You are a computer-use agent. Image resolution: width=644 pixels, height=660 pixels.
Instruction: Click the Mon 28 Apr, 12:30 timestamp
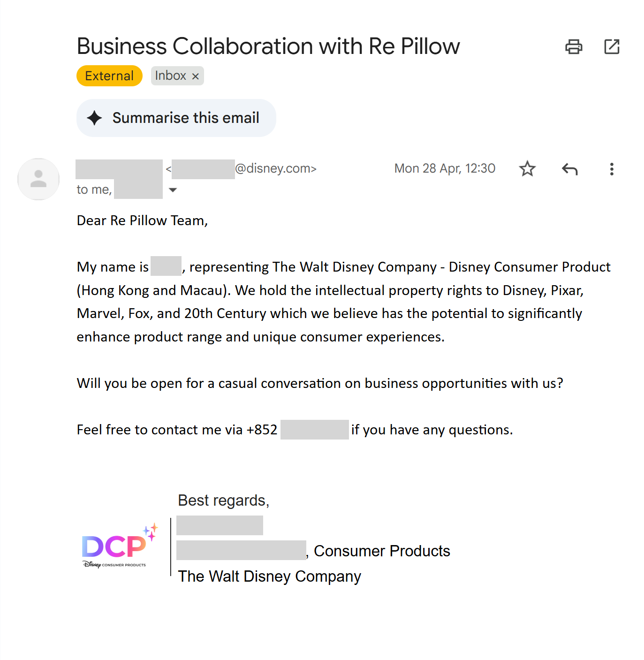point(445,168)
